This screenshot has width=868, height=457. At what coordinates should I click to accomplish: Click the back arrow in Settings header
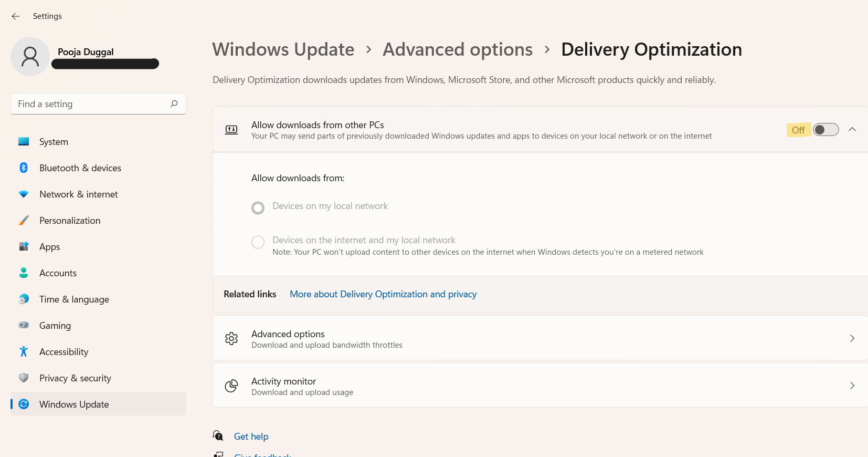click(x=16, y=16)
